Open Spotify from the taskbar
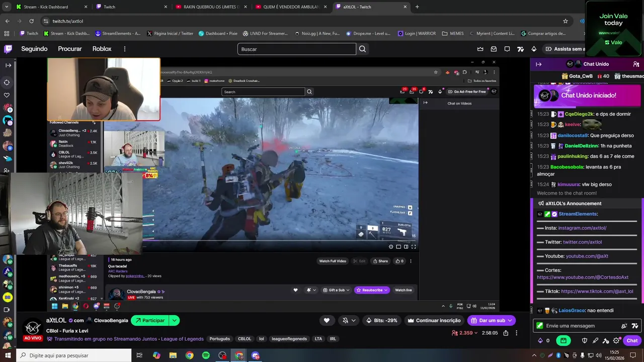This screenshot has height=362, width=644. (206, 355)
